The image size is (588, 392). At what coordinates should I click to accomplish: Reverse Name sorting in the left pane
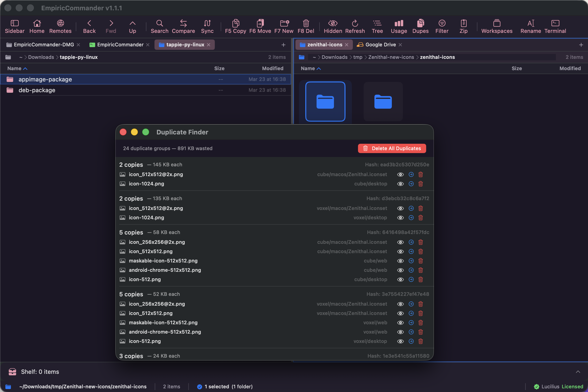point(17,68)
